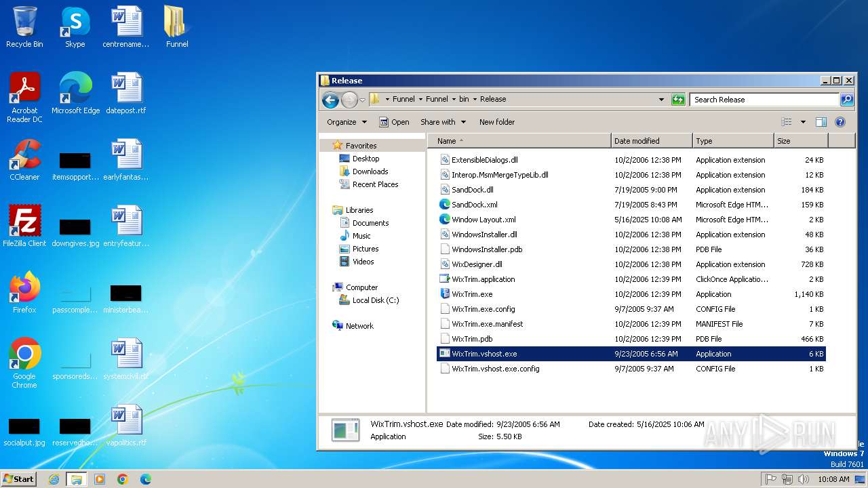Select the SandDock.dll file
The height and width of the screenshot is (488, 868).
point(472,190)
